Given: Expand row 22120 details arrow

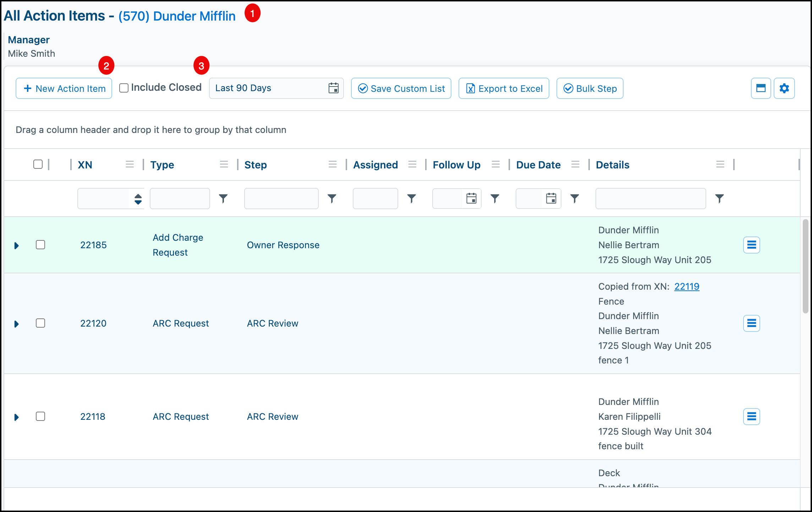Looking at the screenshot, I should [x=16, y=324].
